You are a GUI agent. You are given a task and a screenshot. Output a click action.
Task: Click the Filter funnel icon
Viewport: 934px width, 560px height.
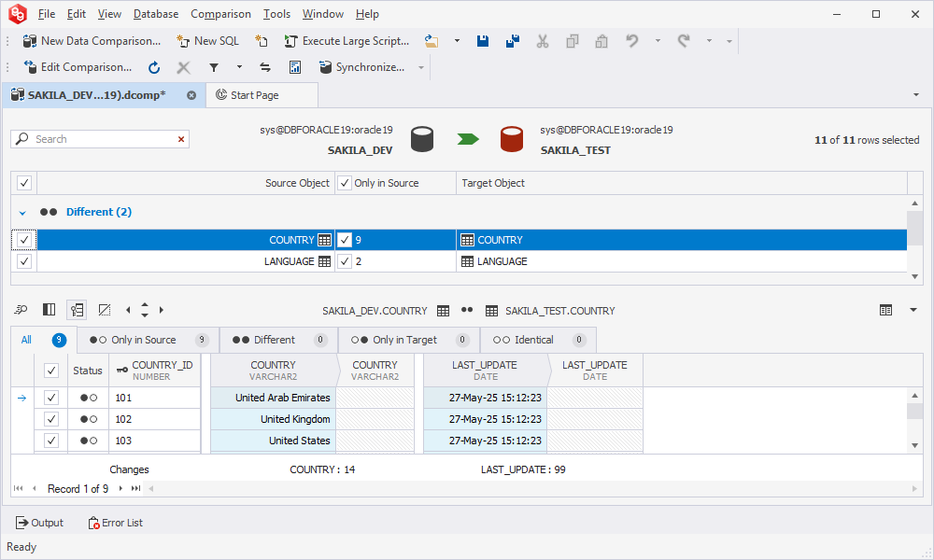click(x=213, y=67)
